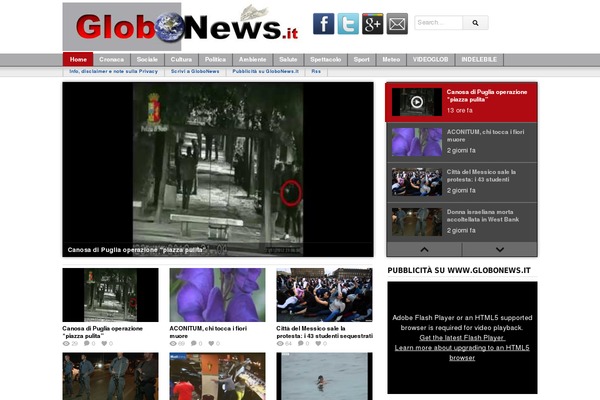The width and height of the screenshot is (600, 400).
Task: Like ACONITUM article with heart icon
Action: pyautogui.click(x=211, y=344)
